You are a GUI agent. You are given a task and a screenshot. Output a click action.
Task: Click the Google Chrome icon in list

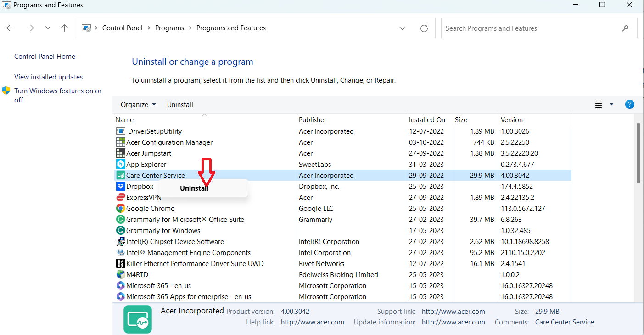121,209
